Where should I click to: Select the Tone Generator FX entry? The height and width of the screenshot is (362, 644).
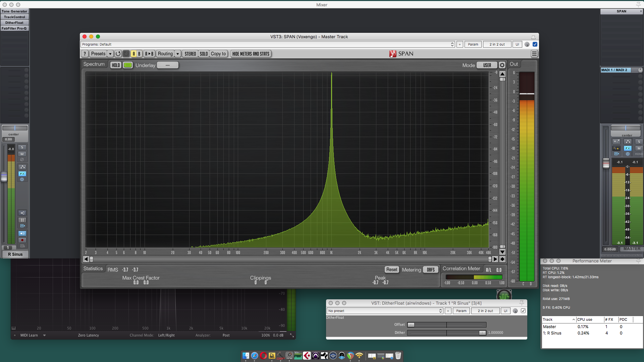pyautogui.click(x=14, y=11)
